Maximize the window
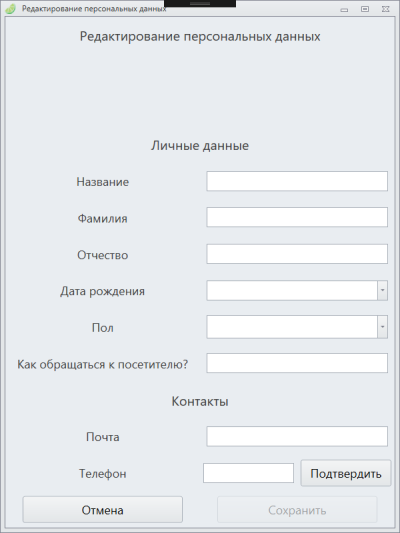The width and height of the screenshot is (400, 533). 365,9
